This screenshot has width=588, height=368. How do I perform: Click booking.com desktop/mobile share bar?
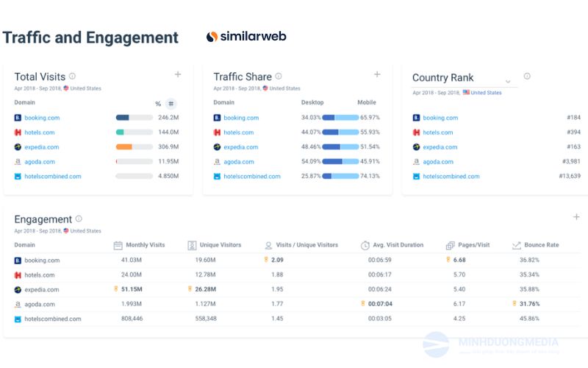[x=340, y=118]
